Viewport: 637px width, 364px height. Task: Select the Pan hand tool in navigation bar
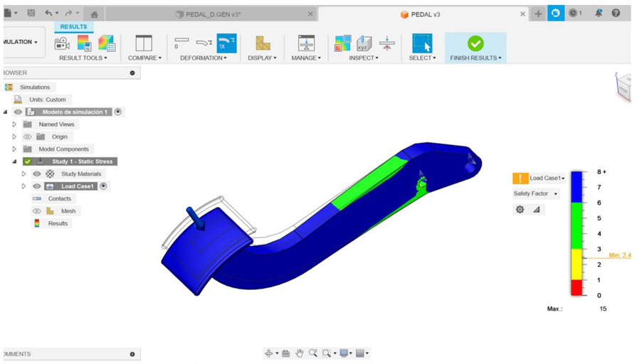300,353
